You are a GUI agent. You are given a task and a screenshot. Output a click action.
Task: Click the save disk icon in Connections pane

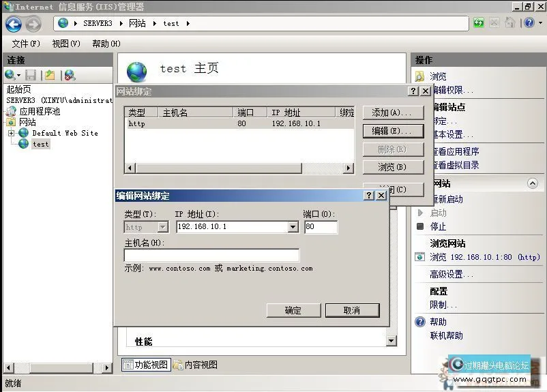[x=31, y=75]
